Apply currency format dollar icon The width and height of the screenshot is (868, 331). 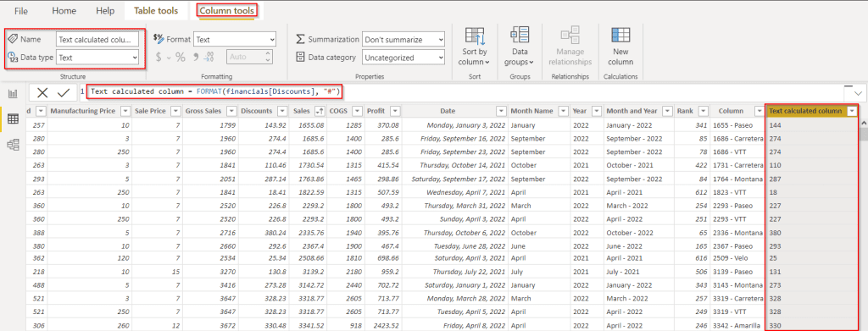(x=159, y=57)
